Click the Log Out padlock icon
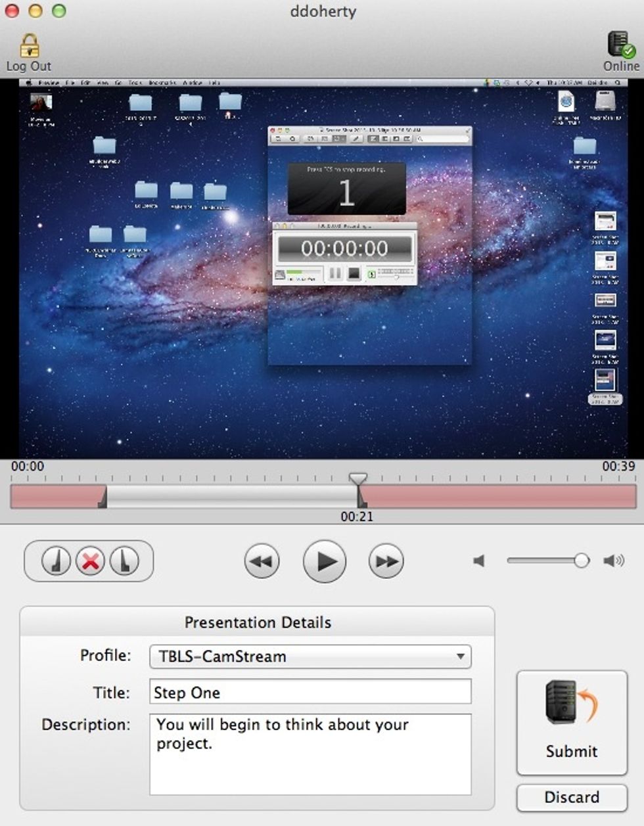Image resolution: width=644 pixels, height=826 pixels. tap(29, 46)
